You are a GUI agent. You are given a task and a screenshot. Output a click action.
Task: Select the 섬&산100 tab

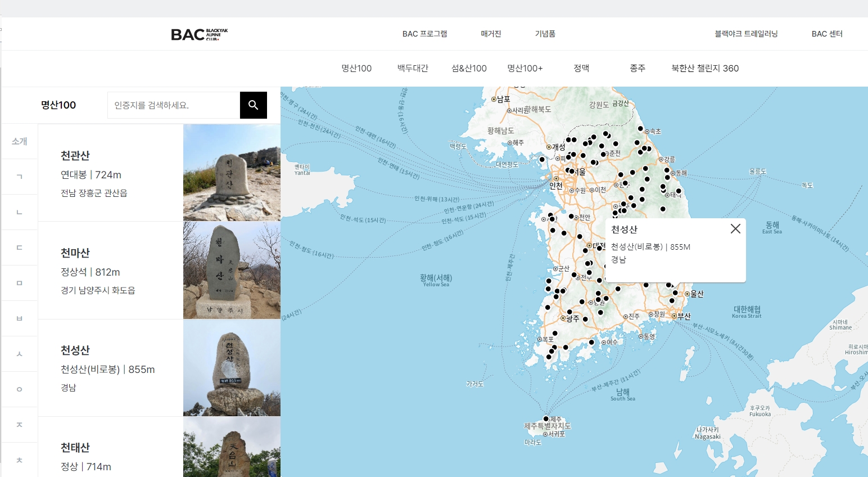coord(469,68)
